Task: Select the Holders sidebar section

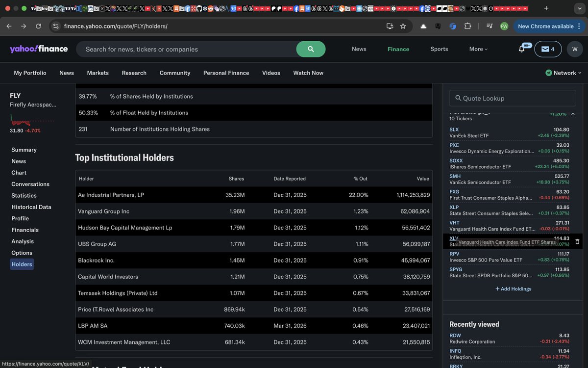Action: (22, 264)
